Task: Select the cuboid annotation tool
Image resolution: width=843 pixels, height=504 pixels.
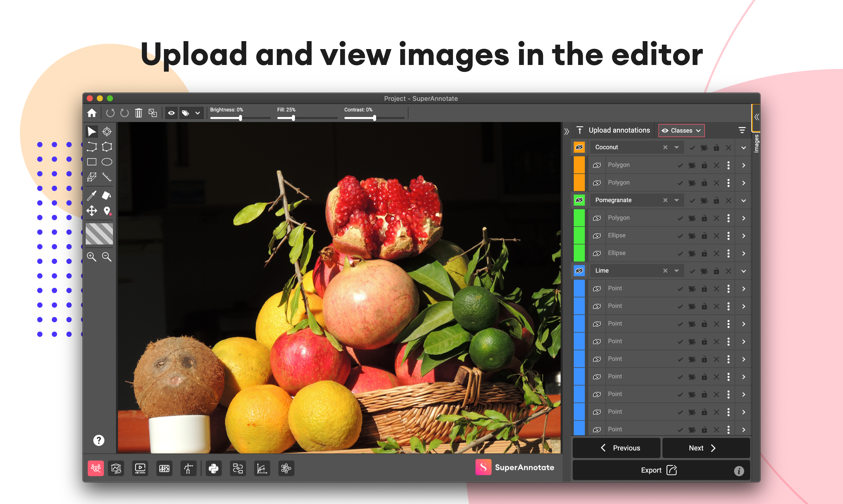Action: tap(92, 177)
